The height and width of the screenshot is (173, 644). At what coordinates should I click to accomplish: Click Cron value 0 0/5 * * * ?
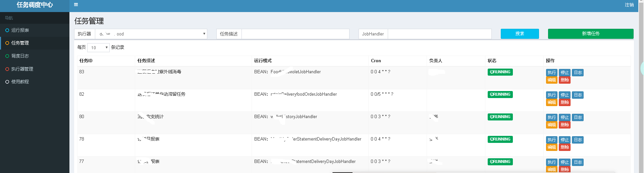coord(382,94)
